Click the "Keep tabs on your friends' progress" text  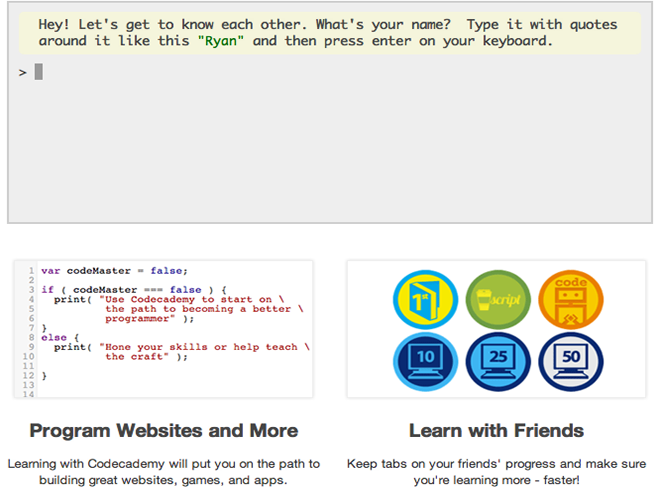click(496, 464)
